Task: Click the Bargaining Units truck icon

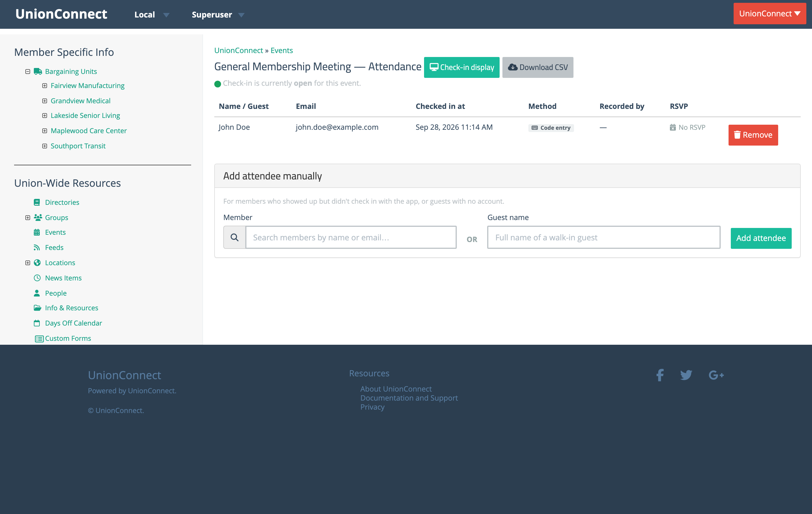Action: point(38,71)
